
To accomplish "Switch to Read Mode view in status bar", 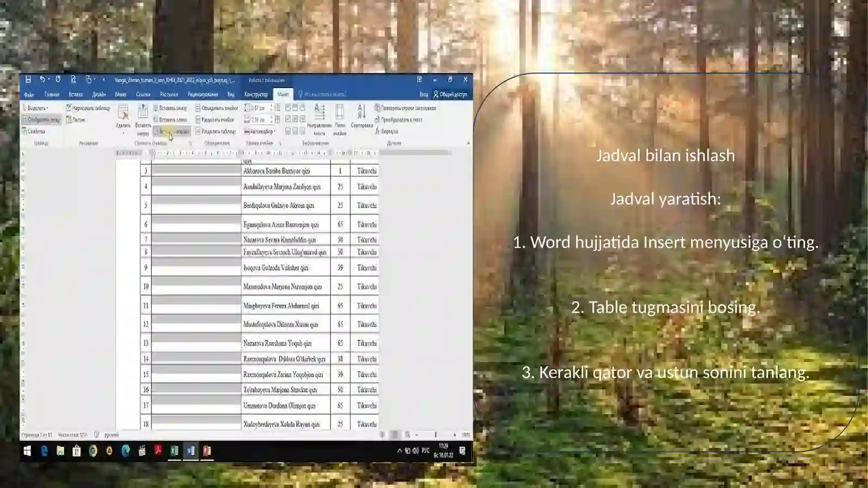I will point(382,435).
